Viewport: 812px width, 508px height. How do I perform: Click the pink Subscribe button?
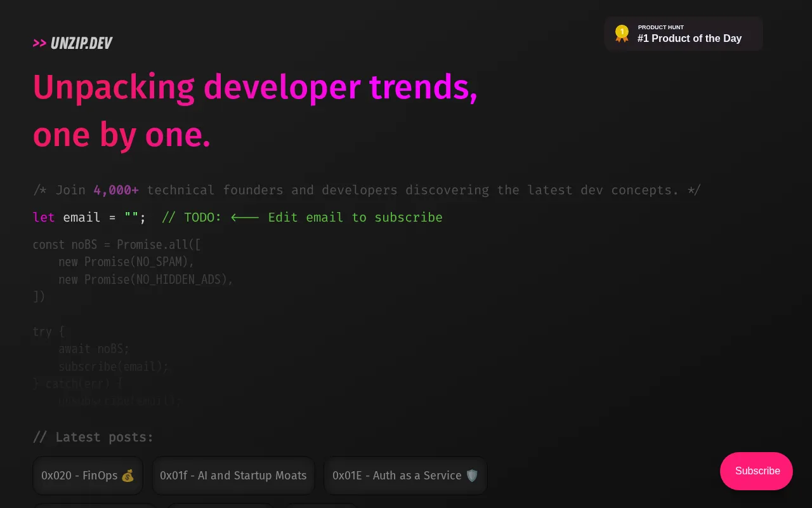point(756,471)
